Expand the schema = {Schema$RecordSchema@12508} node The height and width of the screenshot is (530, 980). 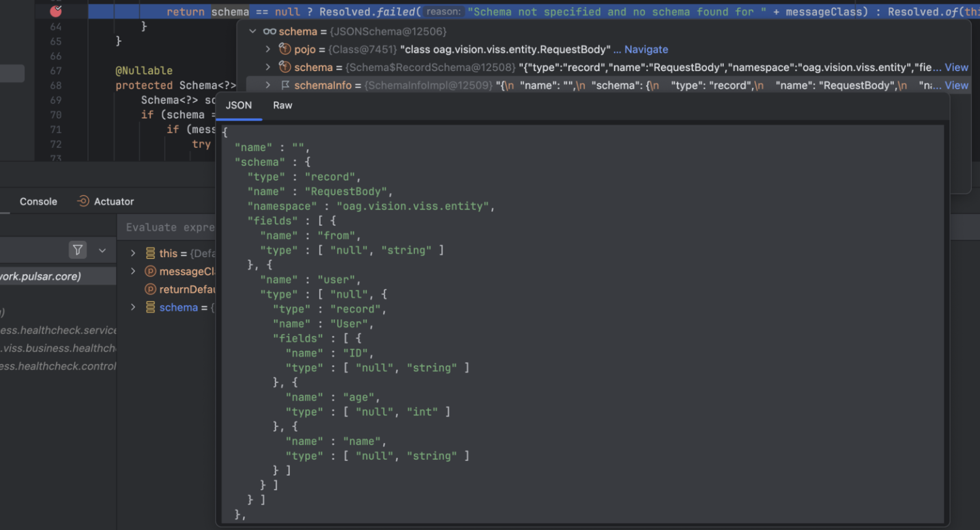click(x=268, y=67)
